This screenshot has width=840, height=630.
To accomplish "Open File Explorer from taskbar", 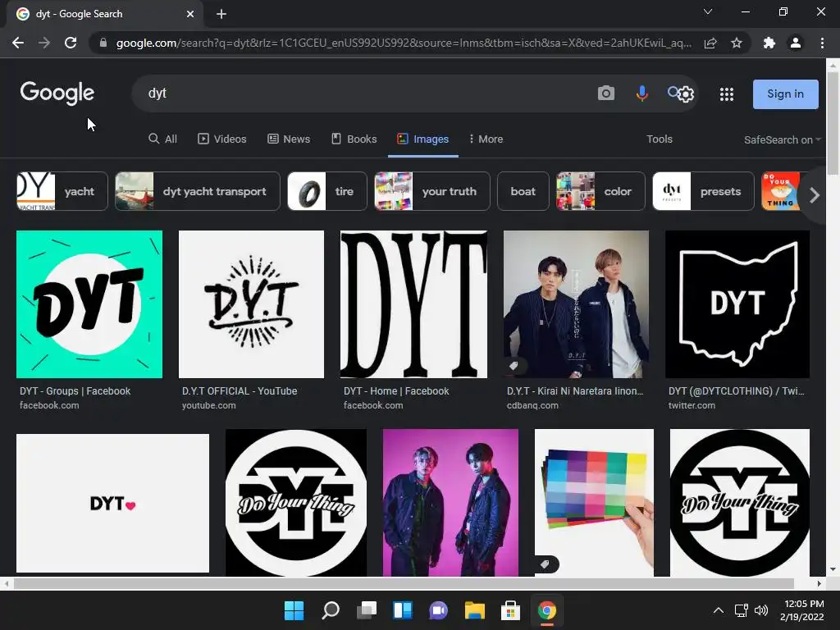I will pyautogui.click(x=475, y=610).
